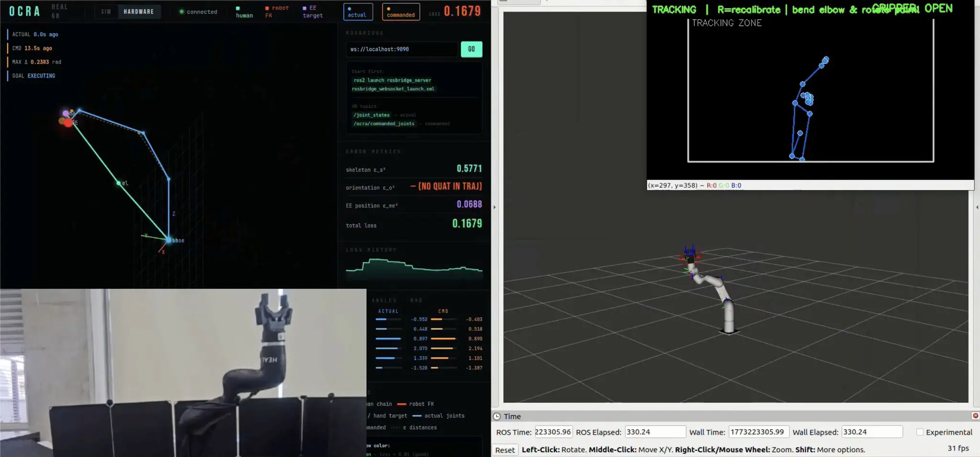The image size is (980, 457).
Task: Click the orange robot FK legend square
Action: 267,8
